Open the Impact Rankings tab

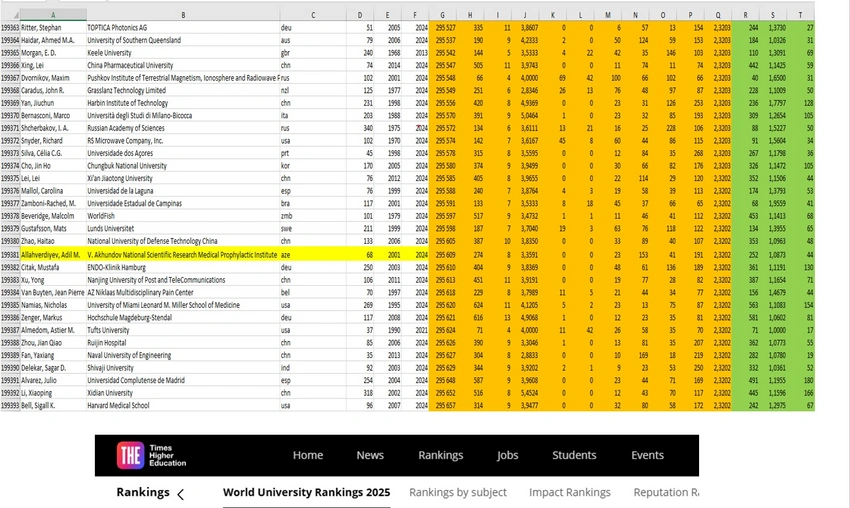coord(569,492)
